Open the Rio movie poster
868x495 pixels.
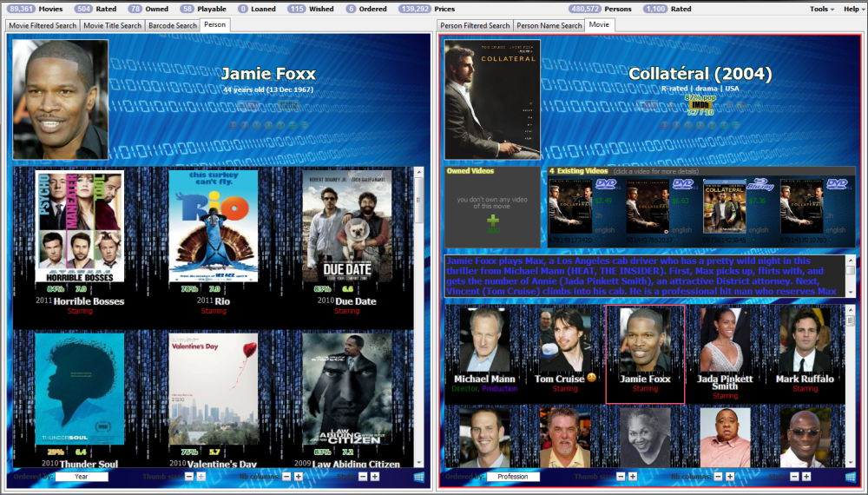tap(214, 227)
